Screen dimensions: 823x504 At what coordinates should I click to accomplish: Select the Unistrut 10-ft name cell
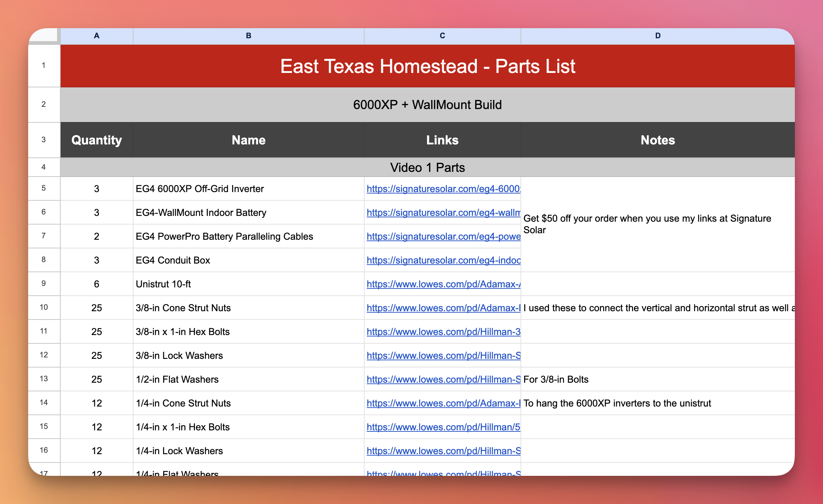pos(249,284)
